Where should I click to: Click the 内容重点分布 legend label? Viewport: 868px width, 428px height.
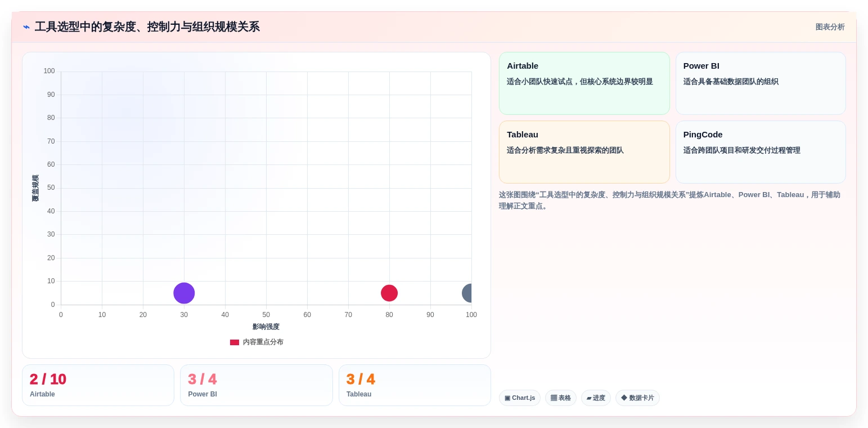[263, 342]
